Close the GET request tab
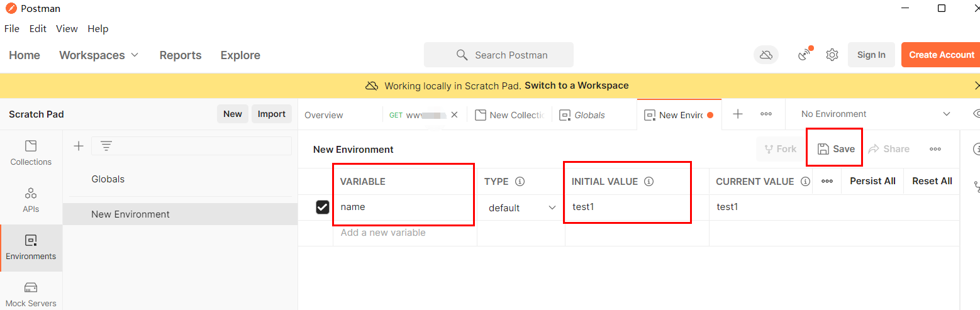Viewport: 980px width, 310px height. click(x=454, y=114)
